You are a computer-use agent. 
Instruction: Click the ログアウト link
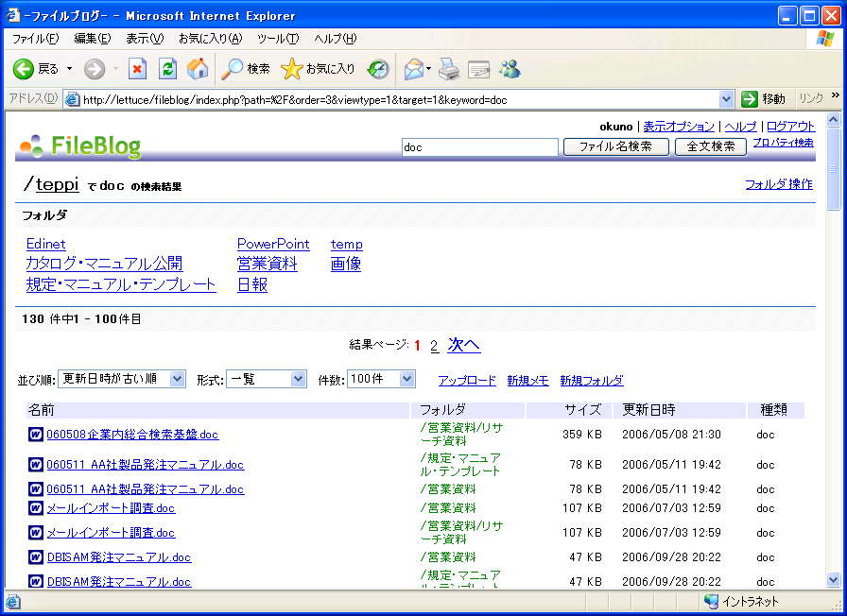[791, 127]
